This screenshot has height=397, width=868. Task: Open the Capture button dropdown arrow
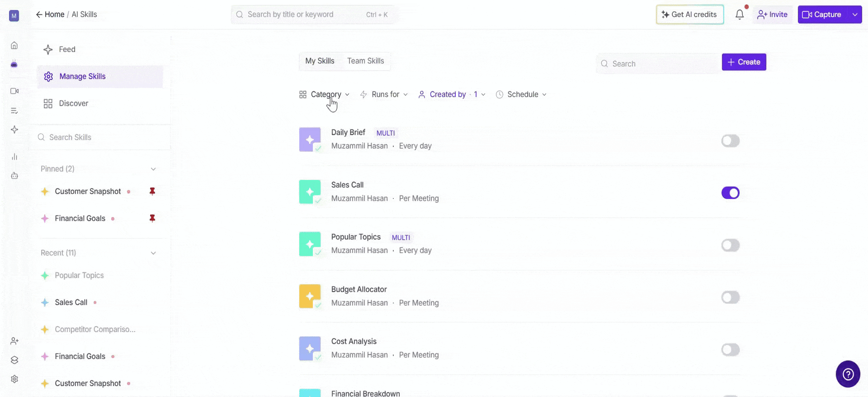(x=855, y=14)
